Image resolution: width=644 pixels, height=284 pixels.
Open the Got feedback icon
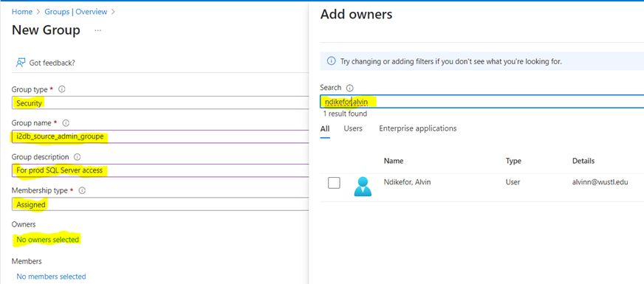pyautogui.click(x=20, y=63)
